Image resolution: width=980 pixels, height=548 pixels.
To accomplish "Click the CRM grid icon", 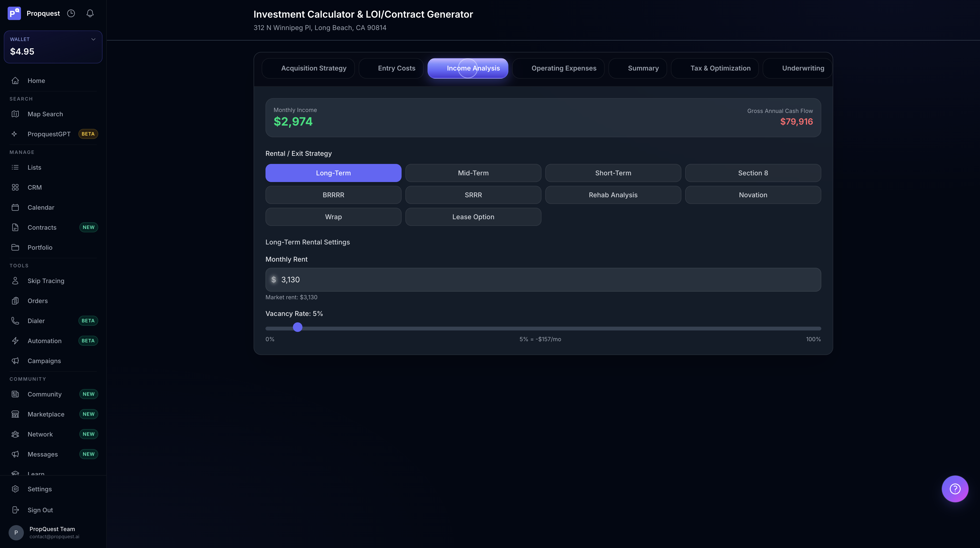I will click(x=15, y=188).
